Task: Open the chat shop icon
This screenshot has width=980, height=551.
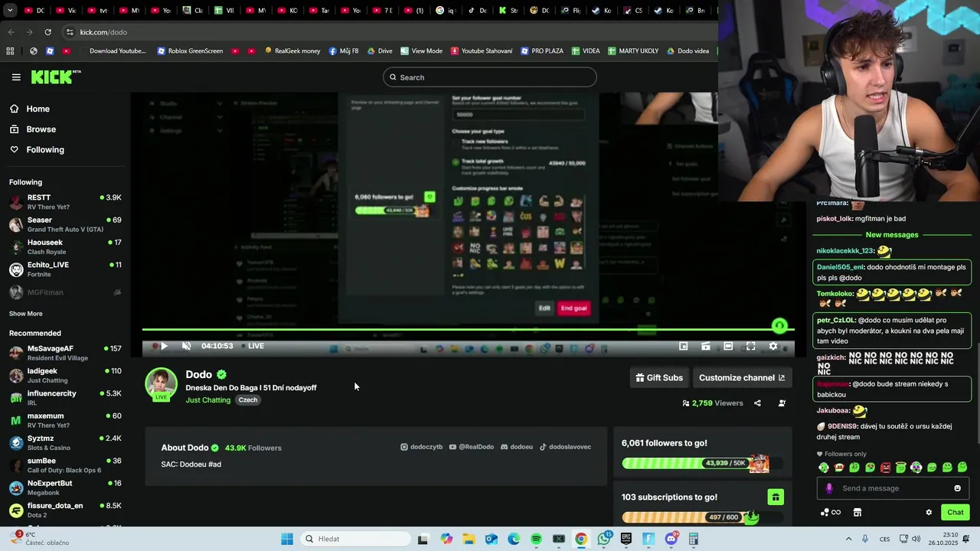Action: click(x=857, y=513)
